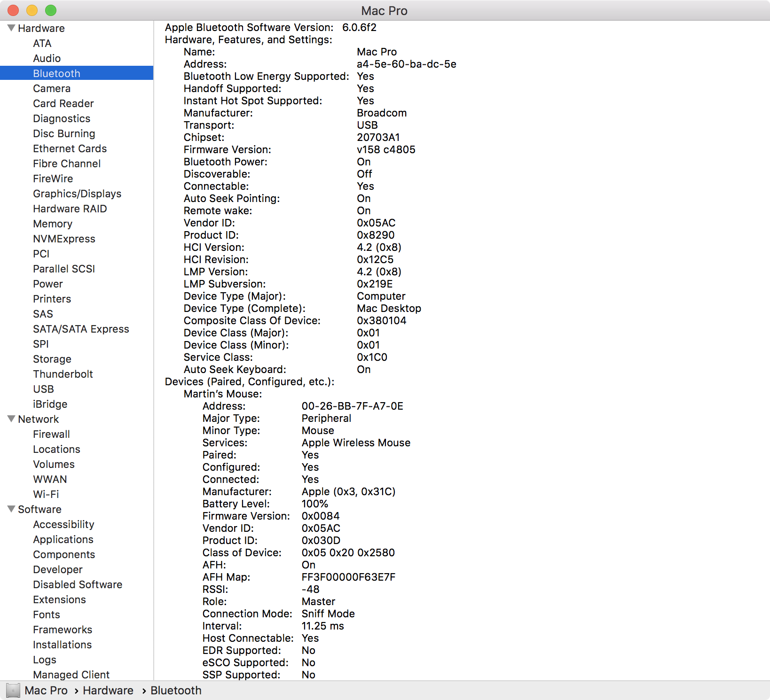This screenshot has height=700, width=770.
Task: Select Bluetooth in the sidebar
Action: point(77,73)
